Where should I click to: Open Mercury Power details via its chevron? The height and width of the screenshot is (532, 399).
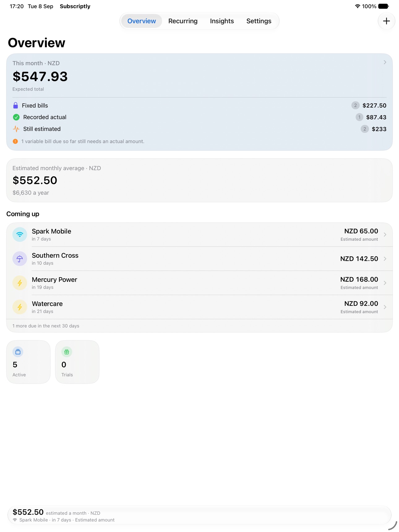[385, 283]
